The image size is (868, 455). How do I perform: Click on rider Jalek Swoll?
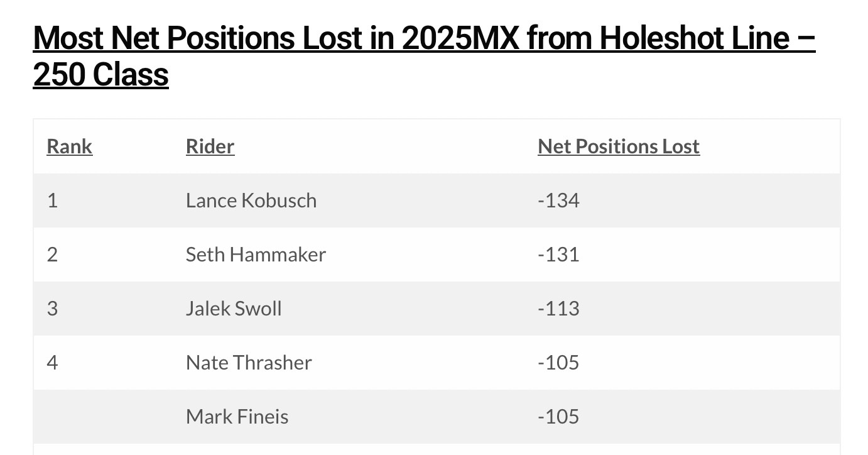pyautogui.click(x=234, y=309)
